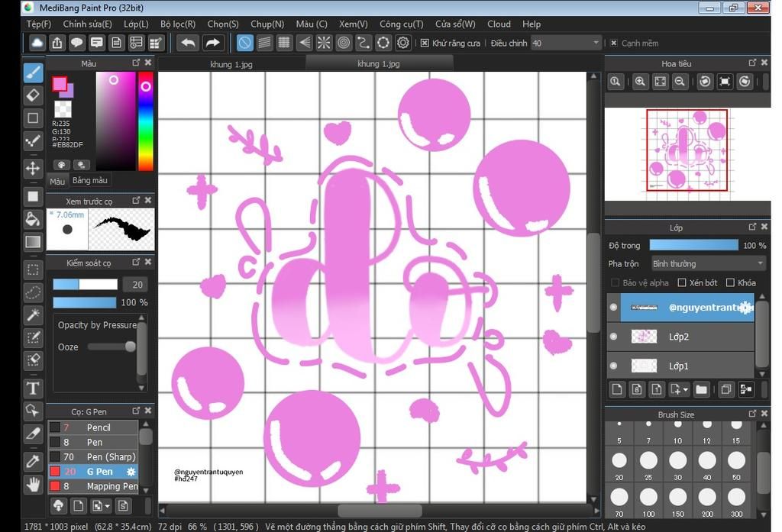The height and width of the screenshot is (532, 782).
Task: Undock the Lớp layer panel
Action: click(752, 227)
